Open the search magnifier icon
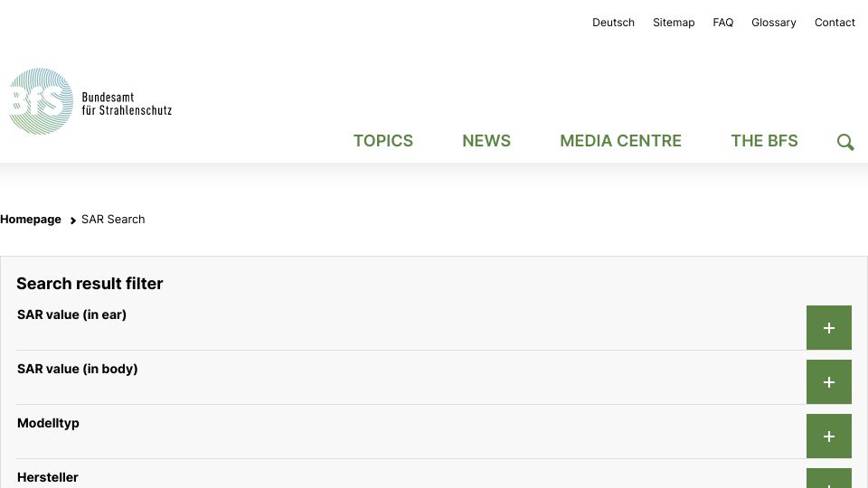Image resolution: width=868 pixels, height=488 pixels. (845, 142)
